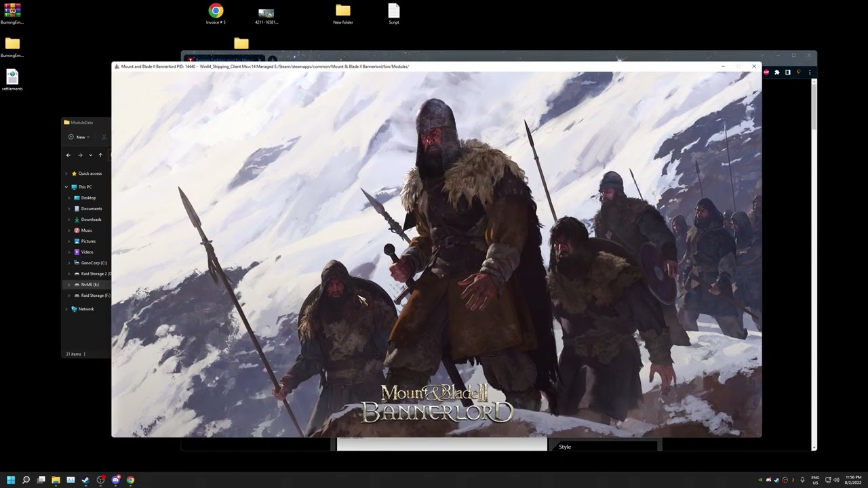
Task: Select NvME (E:) drive in Explorer
Action: pyautogui.click(x=87, y=285)
